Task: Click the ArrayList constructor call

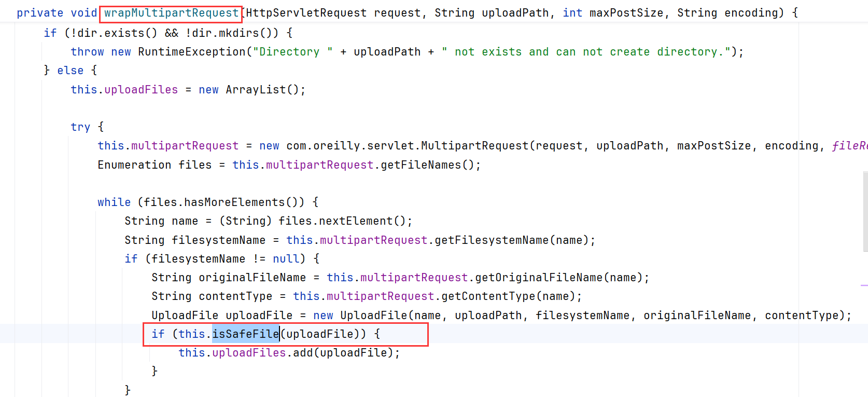Action: point(256,90)
